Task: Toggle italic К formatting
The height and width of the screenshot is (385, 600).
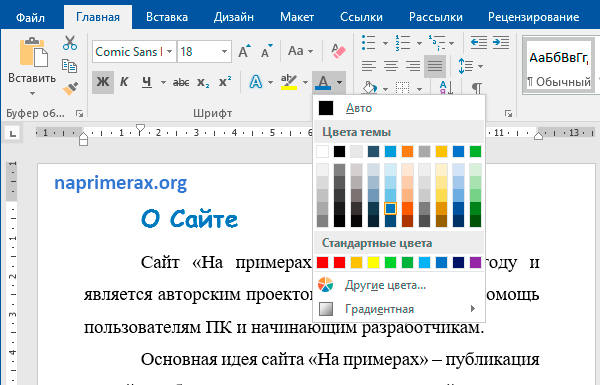Action: (x=124, y=82)
